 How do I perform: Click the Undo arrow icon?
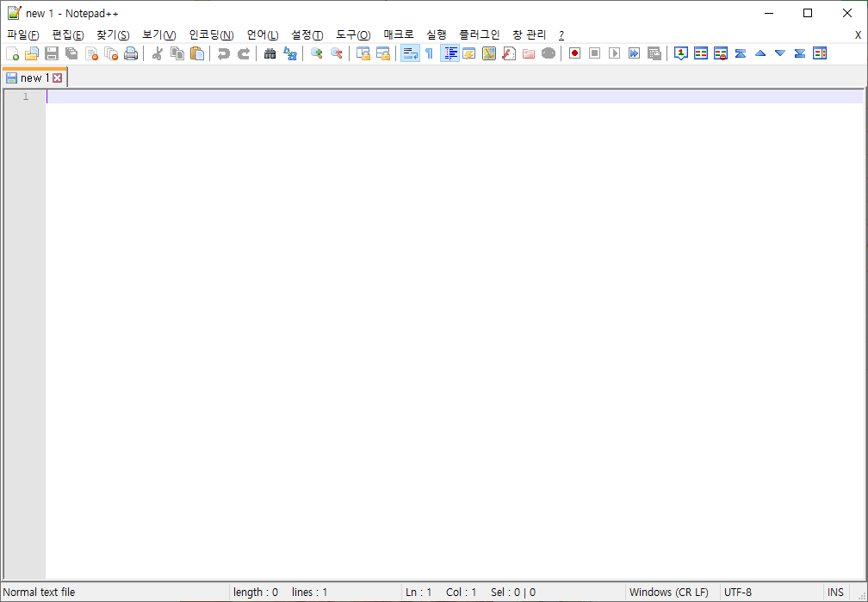click(x=224, y=53)
